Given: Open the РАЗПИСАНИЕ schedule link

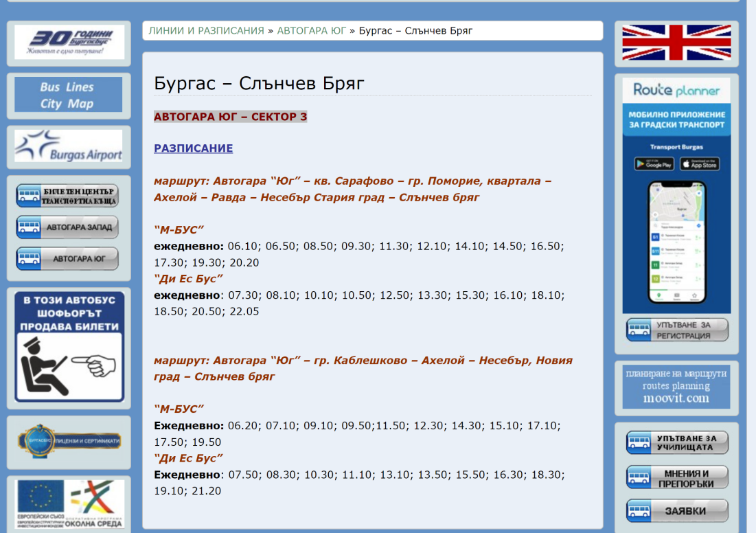Looking at the screenshot, I should click(x=193, y=148).
